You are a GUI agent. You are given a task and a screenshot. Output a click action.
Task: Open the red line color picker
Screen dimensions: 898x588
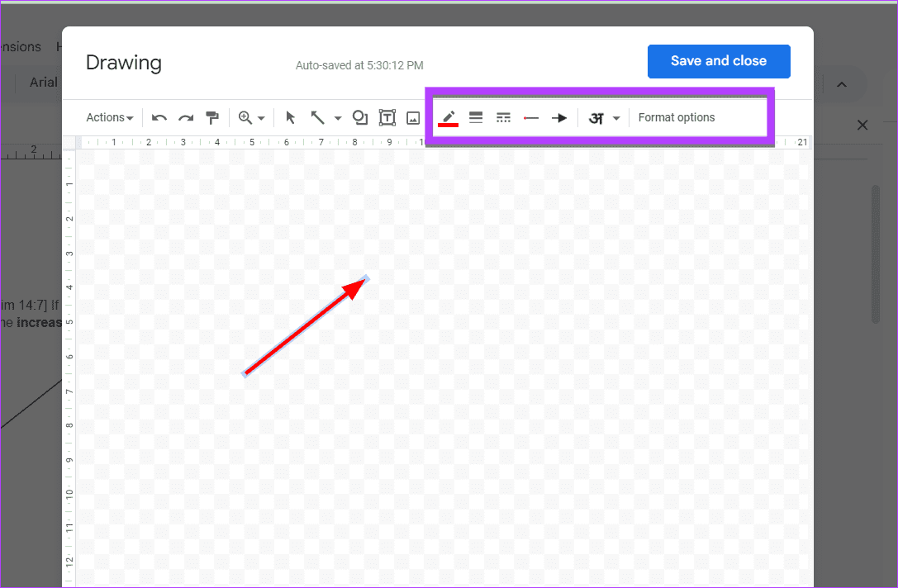448,118
